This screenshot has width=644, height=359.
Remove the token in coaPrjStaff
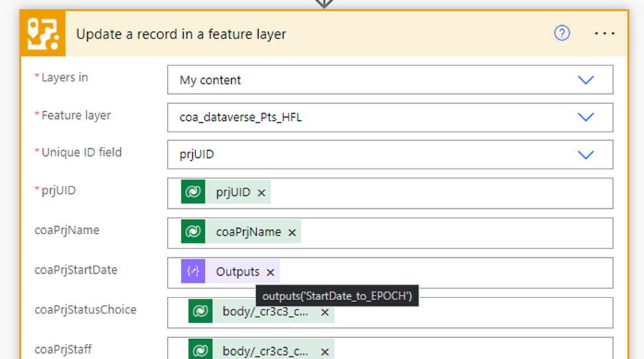(x=324, y=351)
